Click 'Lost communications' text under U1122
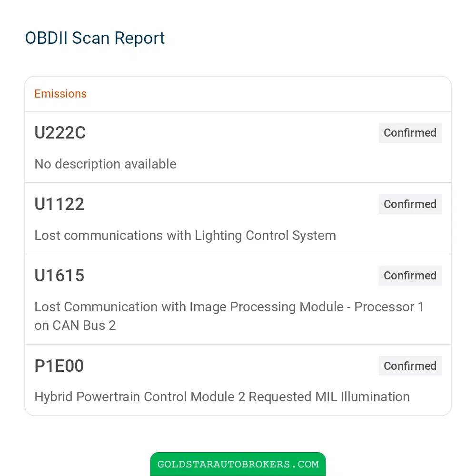The width and height of the screenshot is (476, 476). tap(99, 236)
